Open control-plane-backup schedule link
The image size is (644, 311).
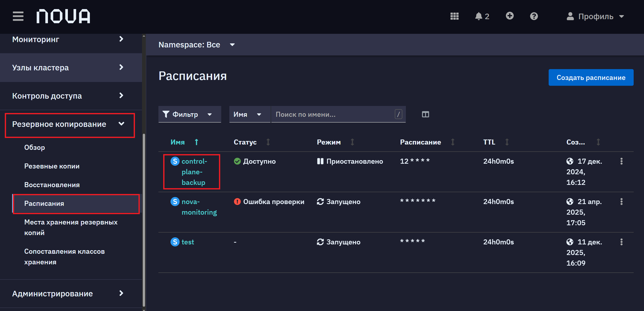194,172
